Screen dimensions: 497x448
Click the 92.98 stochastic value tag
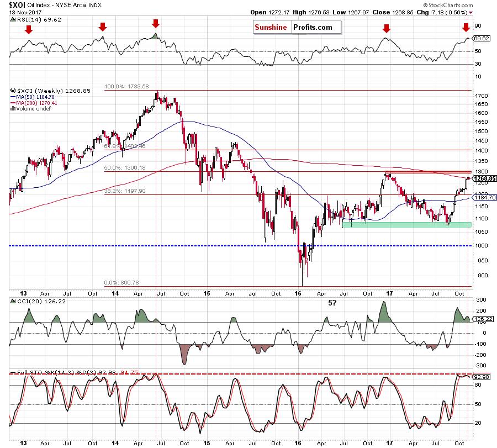(x=482, y=377)
